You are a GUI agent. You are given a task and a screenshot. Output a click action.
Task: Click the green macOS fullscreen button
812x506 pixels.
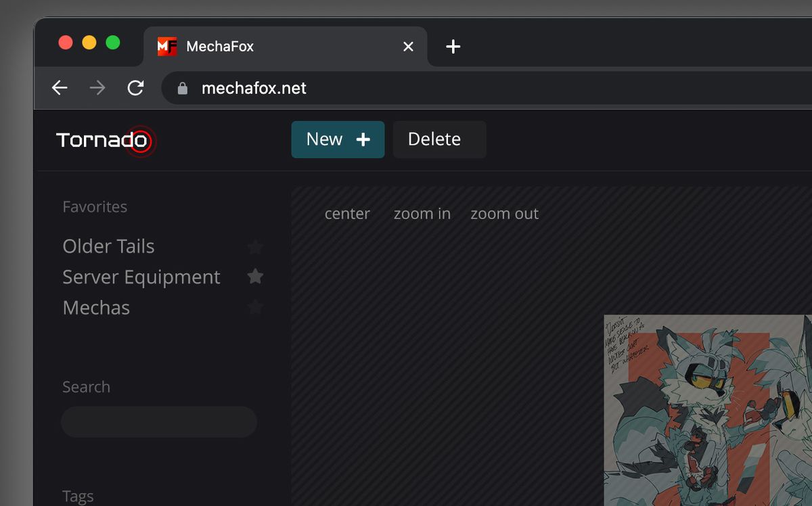click(113, 43)
